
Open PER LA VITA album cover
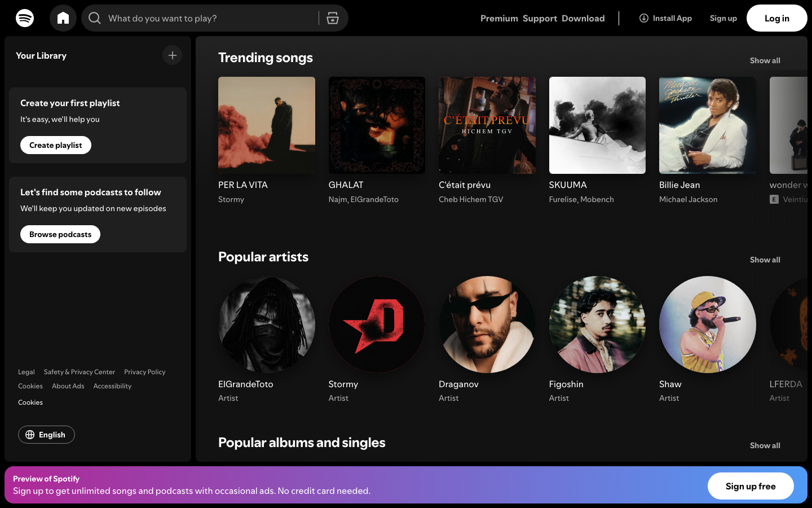[267, 125]
